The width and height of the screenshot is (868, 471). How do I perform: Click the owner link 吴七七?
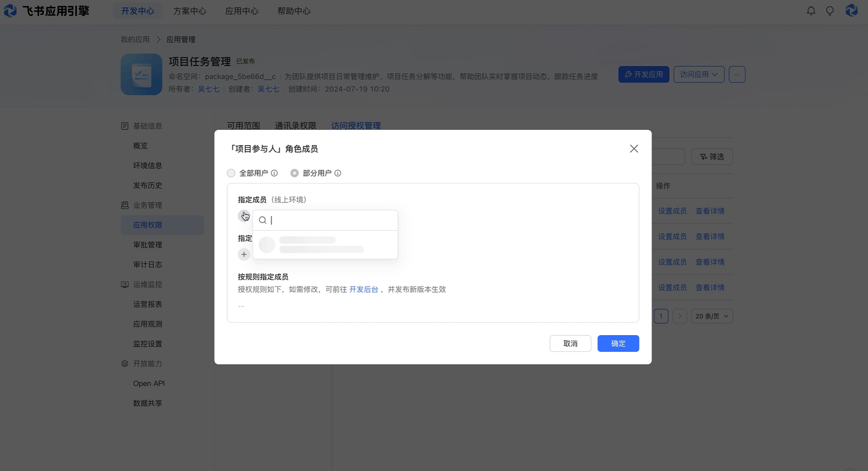(x=209, y=89)
